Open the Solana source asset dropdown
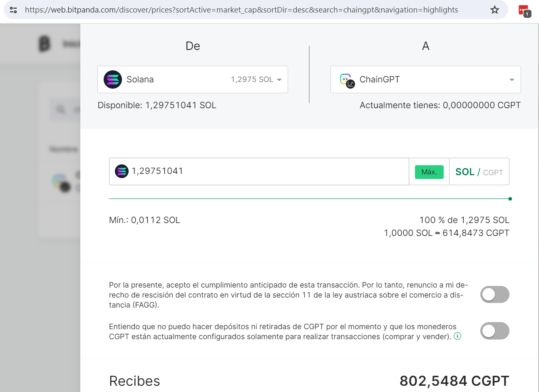The image size is (539, 392). (193, 79)
